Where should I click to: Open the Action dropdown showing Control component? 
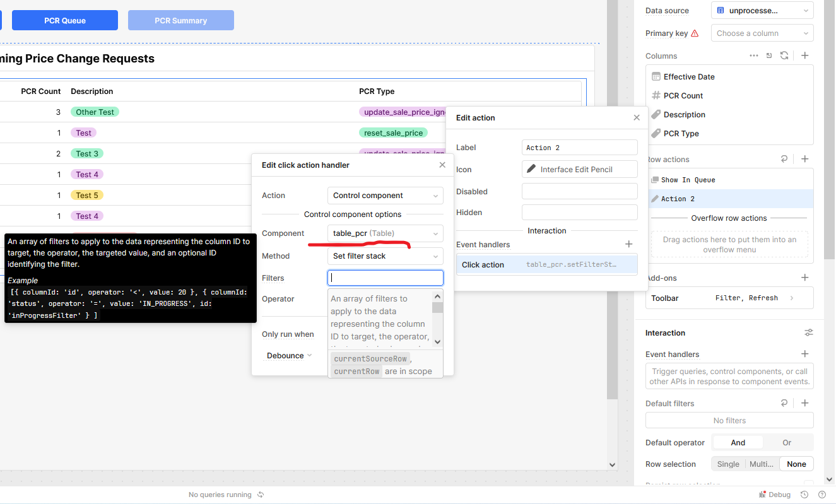[x=385, y=196]
